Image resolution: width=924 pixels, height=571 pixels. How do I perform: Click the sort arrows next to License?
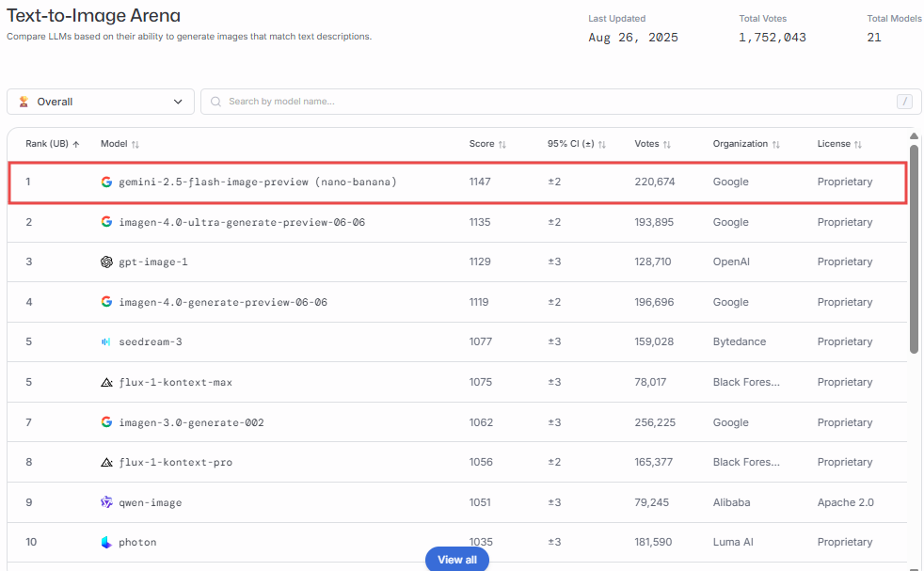tap(858, 144)
